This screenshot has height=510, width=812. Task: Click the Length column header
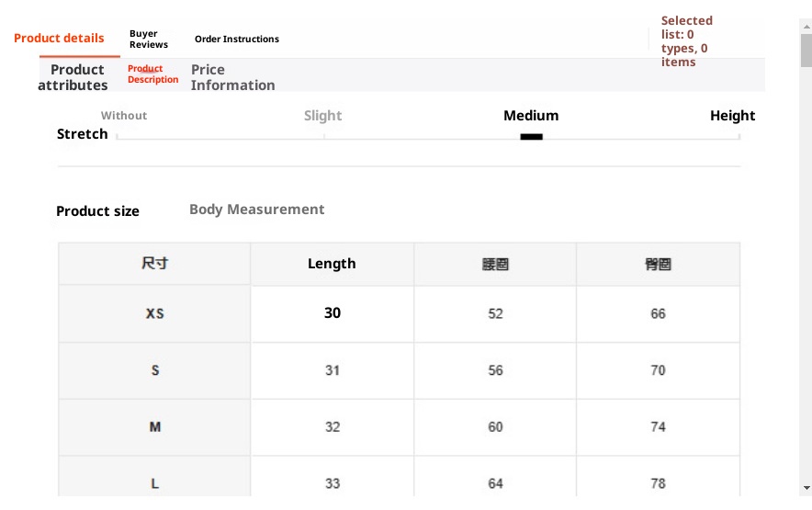[x=332, y=264]
